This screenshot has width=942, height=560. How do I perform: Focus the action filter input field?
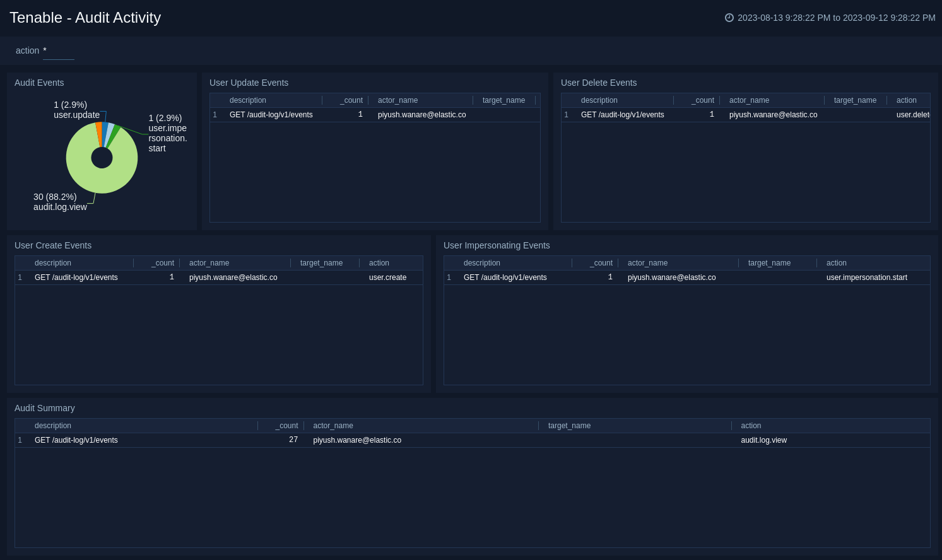[x=59, y=51]
